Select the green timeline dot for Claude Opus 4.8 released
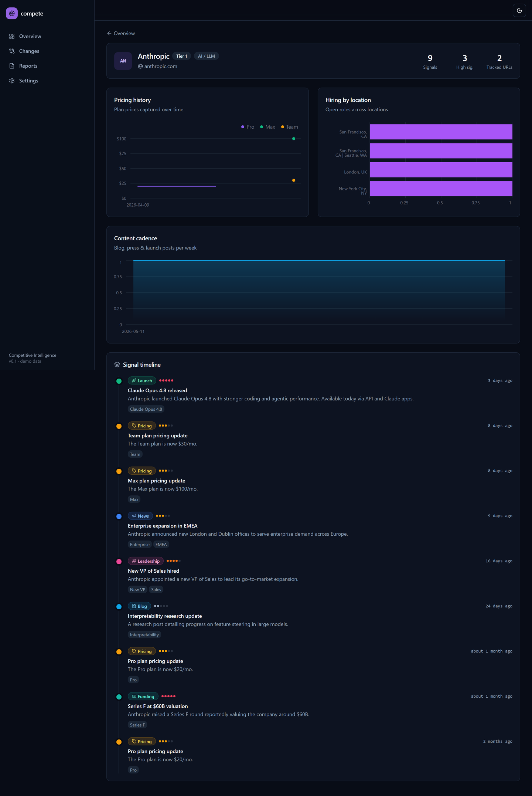The image size is (532, 796). click(119, 381)
